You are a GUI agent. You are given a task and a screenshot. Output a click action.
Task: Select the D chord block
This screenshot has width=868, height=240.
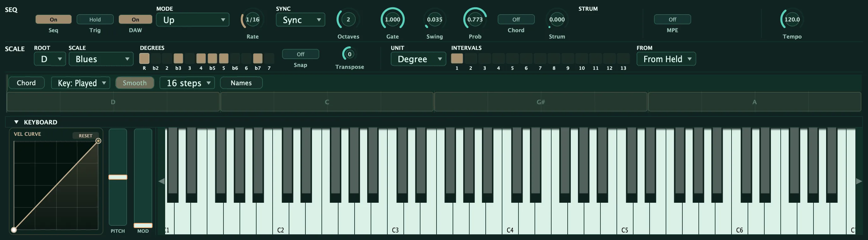[113, 102]
